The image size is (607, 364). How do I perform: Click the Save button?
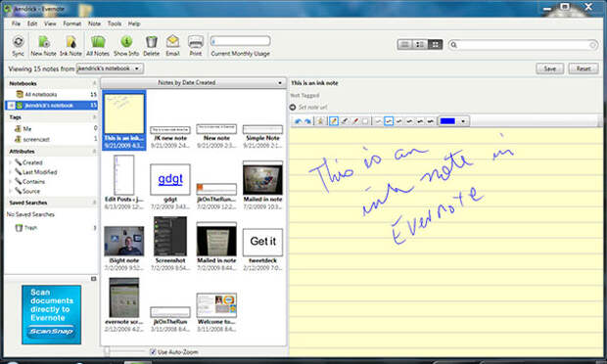tap(549, 68)
